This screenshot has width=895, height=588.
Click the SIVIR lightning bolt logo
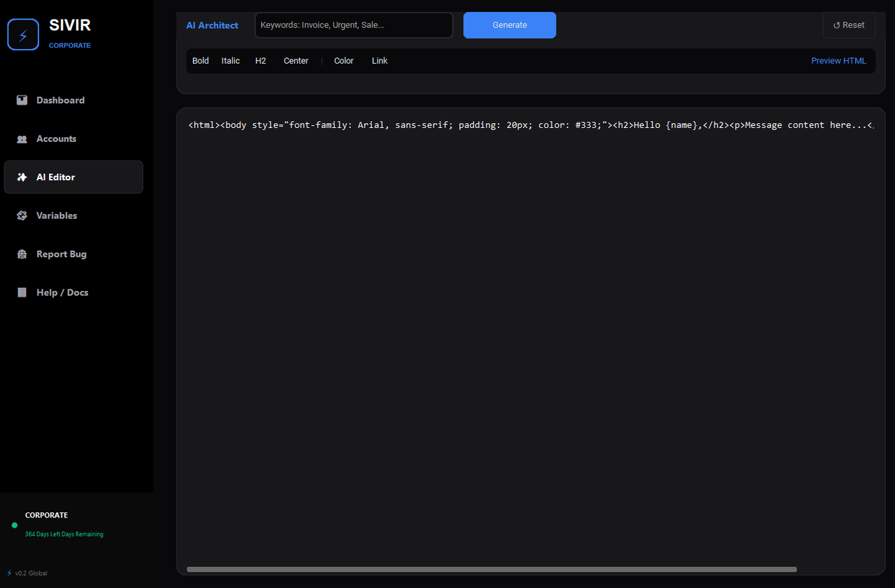point(23,34)
